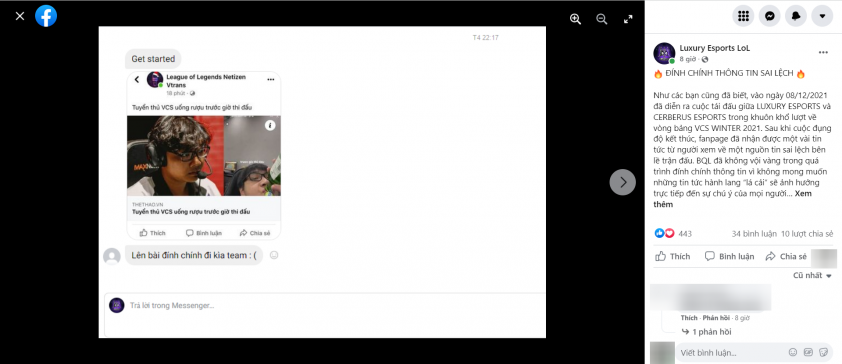This screenshot has width=842, height=364.
Task: Click the 'Lên bài đính chính' message bubble
Action: click(194, 256)
